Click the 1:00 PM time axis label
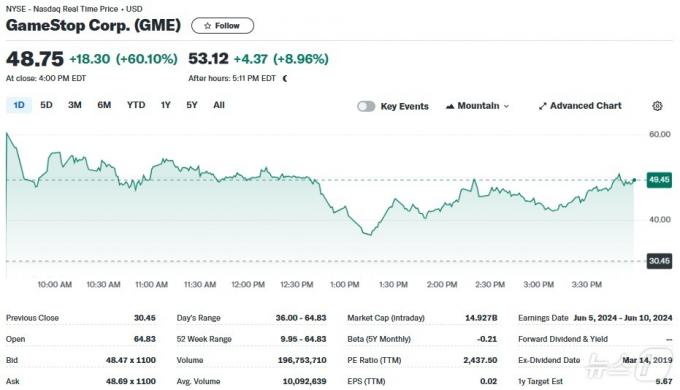Screen dimensions: 680x390 tap(344, 285)
